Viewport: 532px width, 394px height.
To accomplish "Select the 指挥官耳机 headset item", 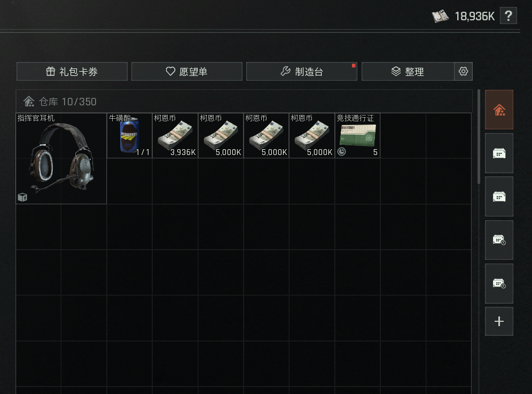I will coord(61,159).
